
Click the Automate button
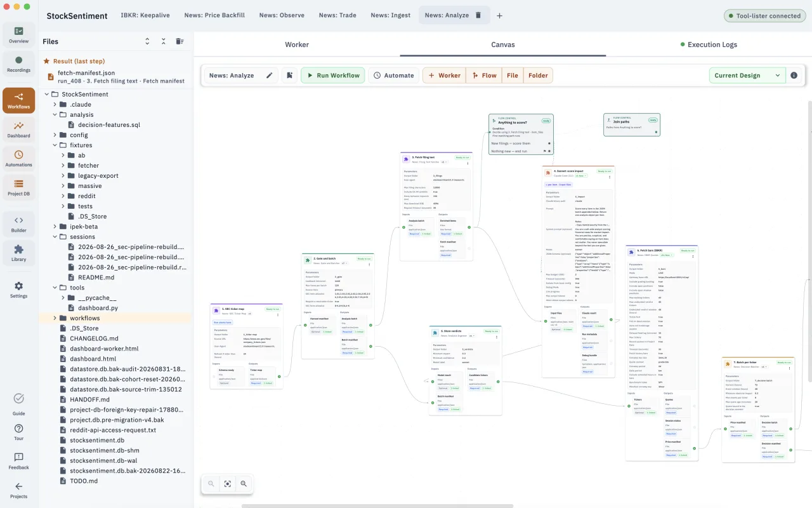point(393,76)
